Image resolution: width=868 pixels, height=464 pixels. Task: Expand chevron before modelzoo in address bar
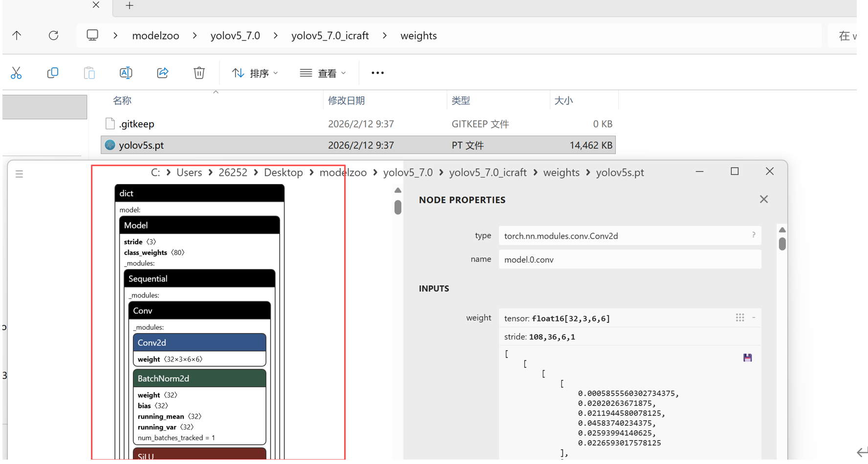[115, 36]
